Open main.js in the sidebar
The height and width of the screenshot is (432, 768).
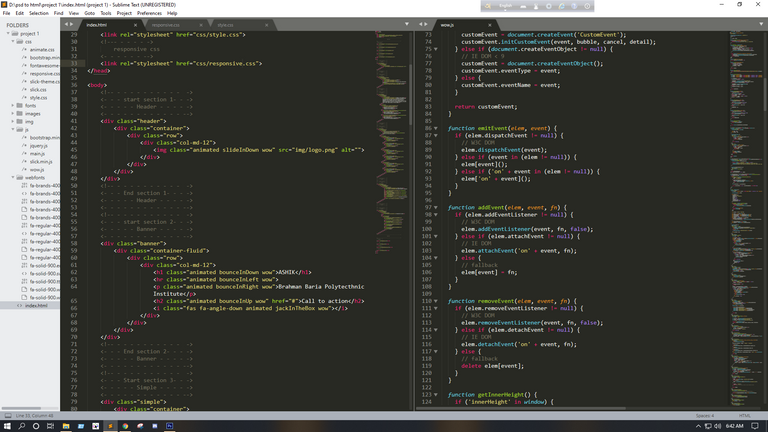[37, 153]
